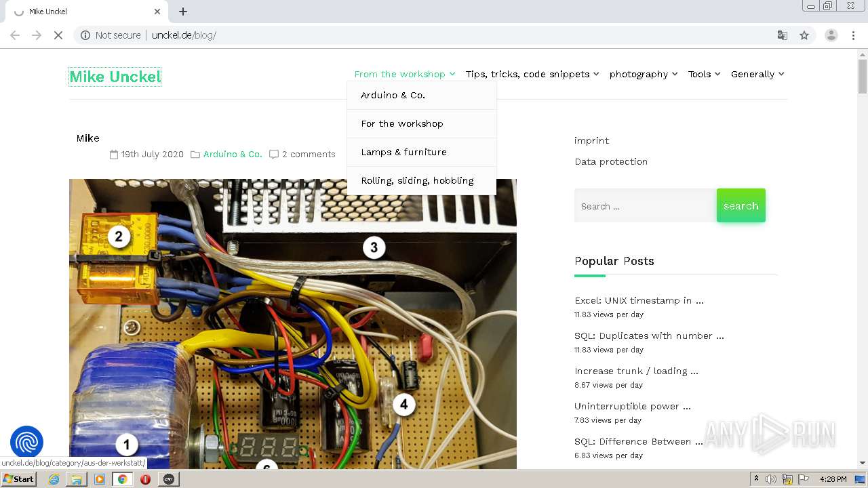Image resolution: width=868 pixels, height=488 pixels.
Task: Click the Google Translate icon in address bar
Action: 783,35
